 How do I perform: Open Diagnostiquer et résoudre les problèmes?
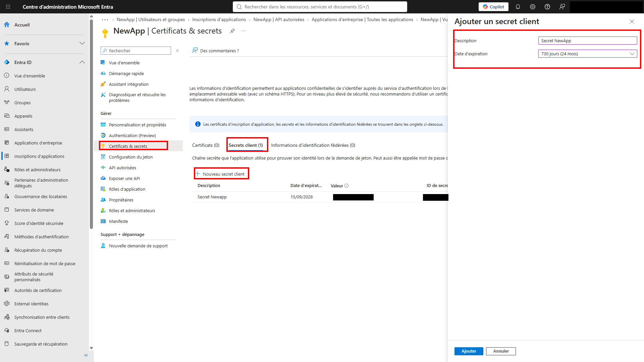point(137,98)
